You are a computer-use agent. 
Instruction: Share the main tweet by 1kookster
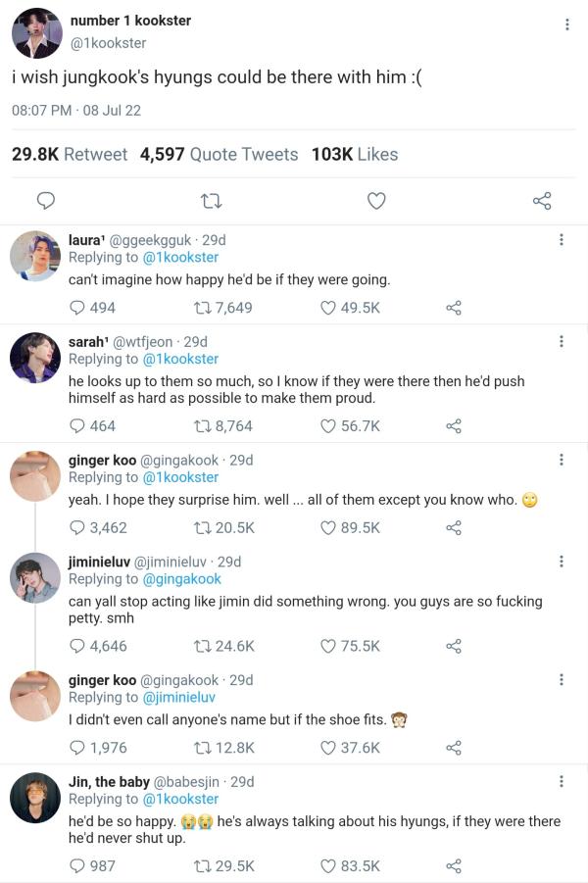point(542,201)
